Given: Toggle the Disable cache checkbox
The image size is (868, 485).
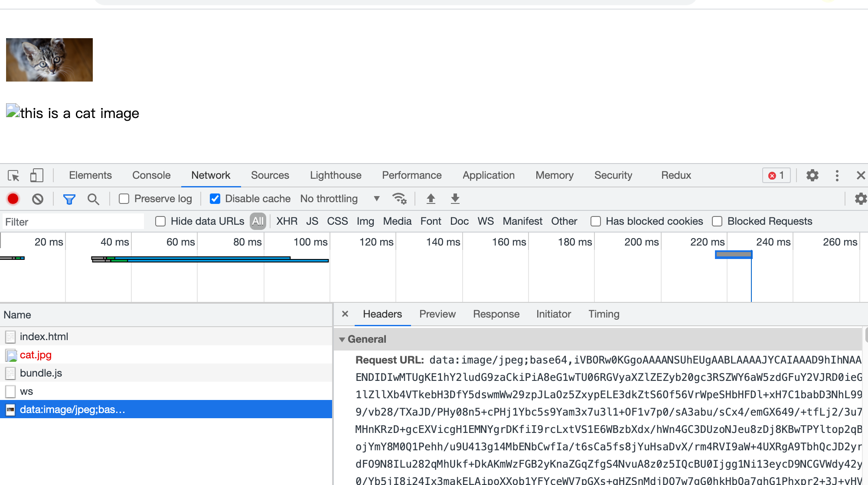Looking at the screenshot, I should [x=216, y=198].
